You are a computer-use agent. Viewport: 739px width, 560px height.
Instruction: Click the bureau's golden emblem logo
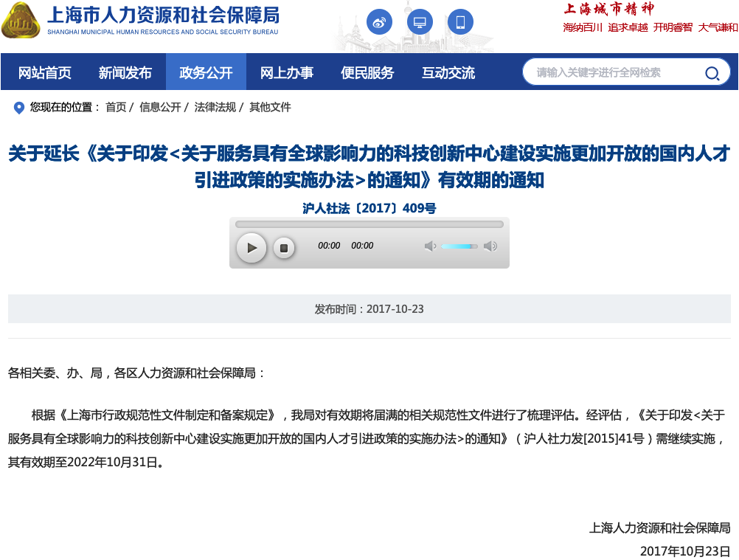(x=21, y=21)
